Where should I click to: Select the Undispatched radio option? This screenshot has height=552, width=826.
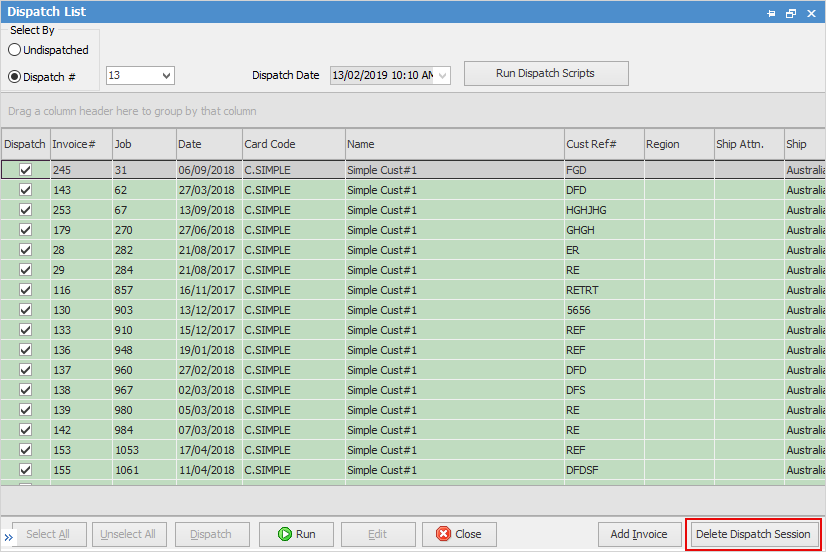15,50
